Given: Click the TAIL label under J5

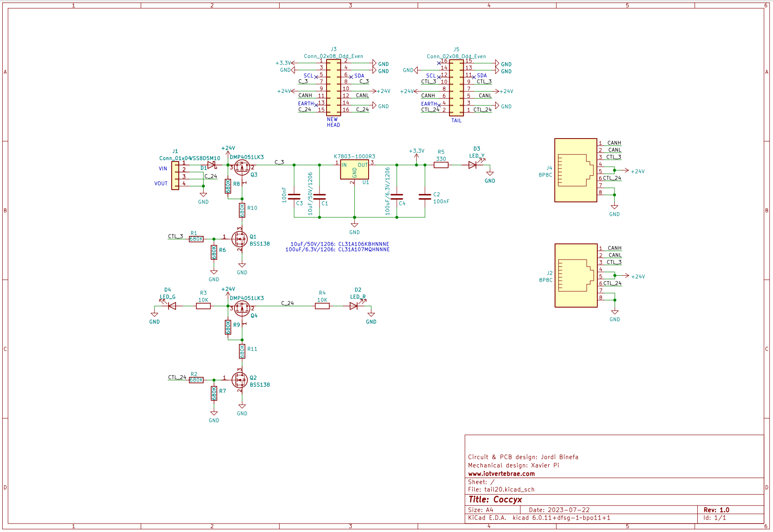Looking at the screenshot, I should tap(457, 120).
